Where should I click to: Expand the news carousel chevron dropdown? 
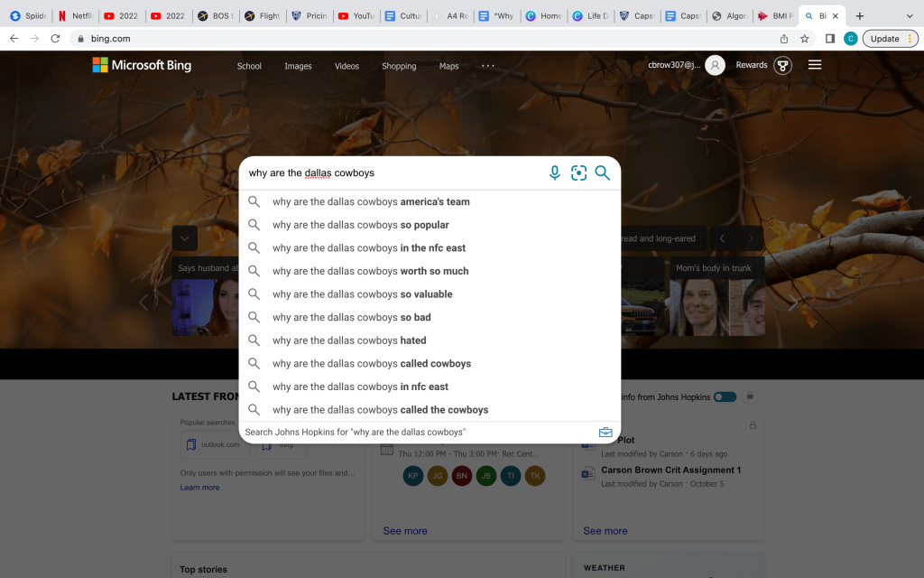185,238
